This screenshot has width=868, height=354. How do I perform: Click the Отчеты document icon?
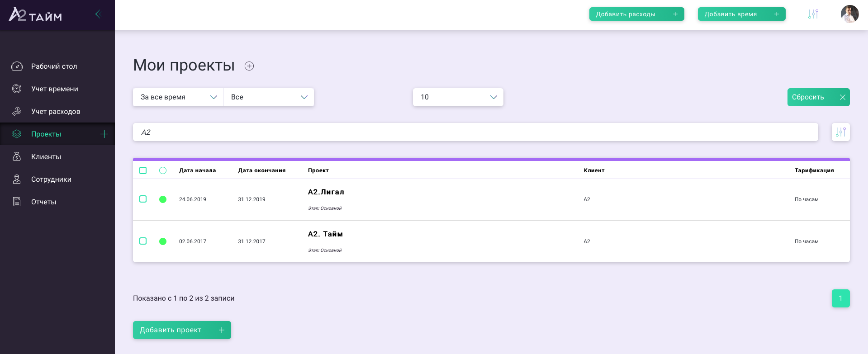[17, 202]
